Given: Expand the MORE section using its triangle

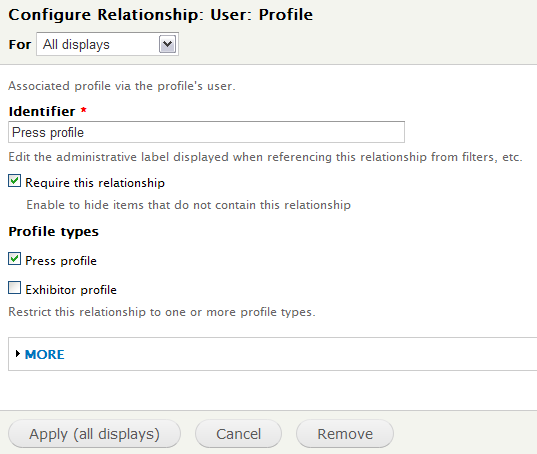Looking at the screenshot, I should [18, 354].
